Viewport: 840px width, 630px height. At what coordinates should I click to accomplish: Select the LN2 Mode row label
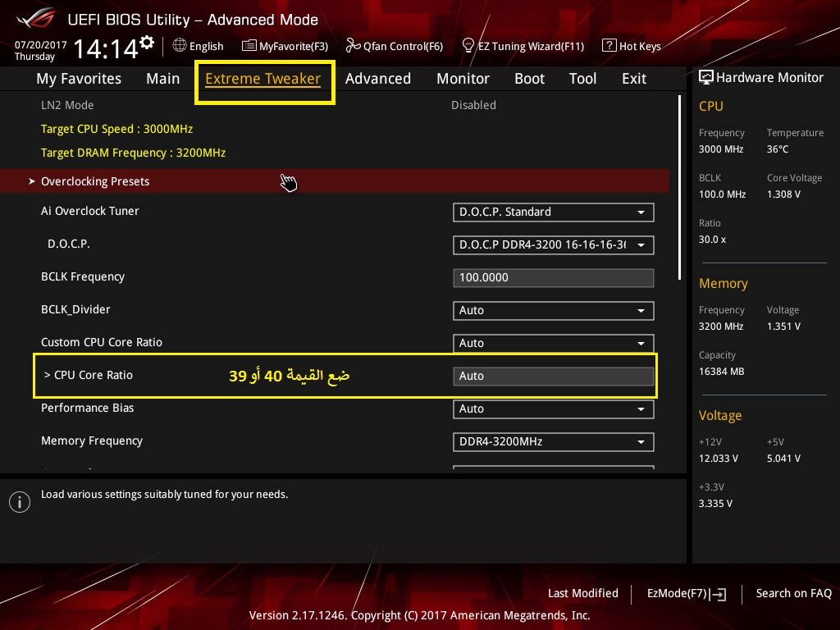tap(67, 105)
